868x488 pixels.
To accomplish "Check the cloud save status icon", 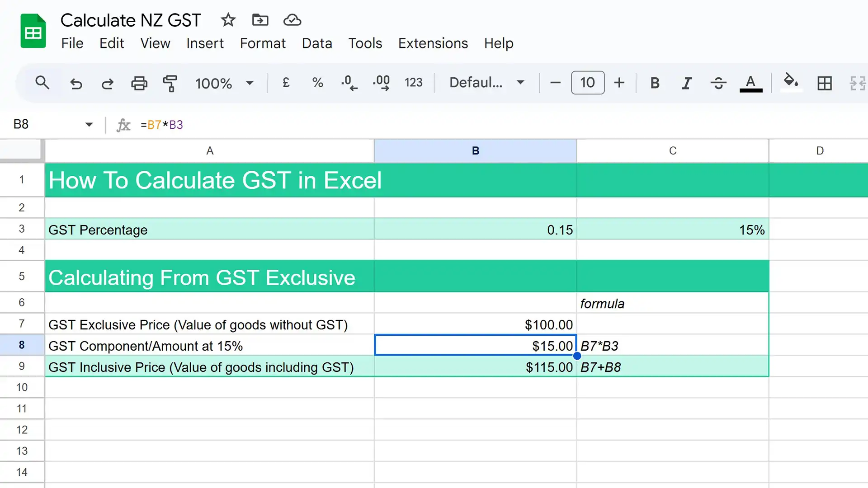I will pyautogui.click(x=292, y=20).
